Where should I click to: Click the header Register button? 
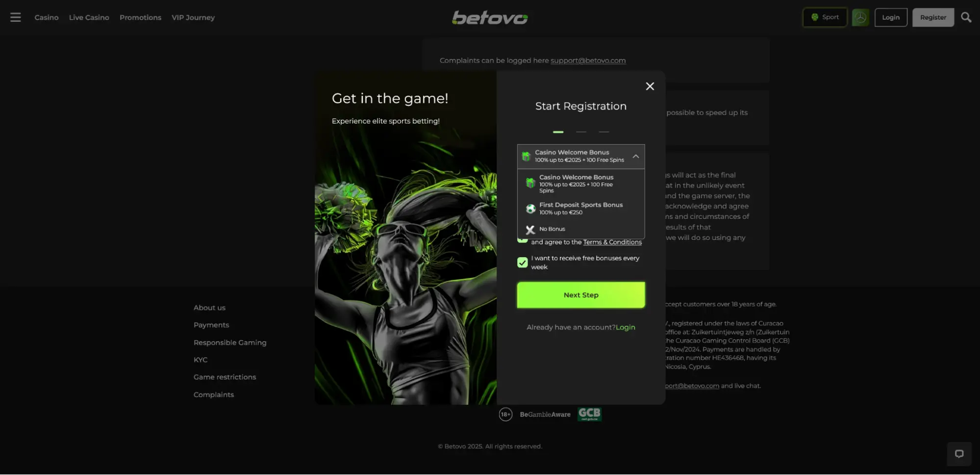[933, 17]
